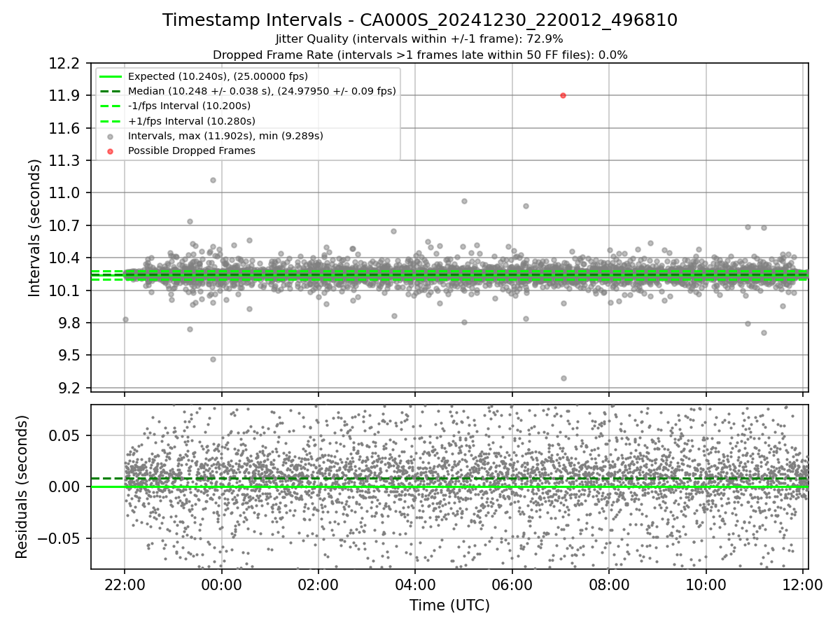Click legend entry '-1/fps Interval (10.200s)'
Image resolution: width=840 pixels, height=630 pixels.
[189, 106]
